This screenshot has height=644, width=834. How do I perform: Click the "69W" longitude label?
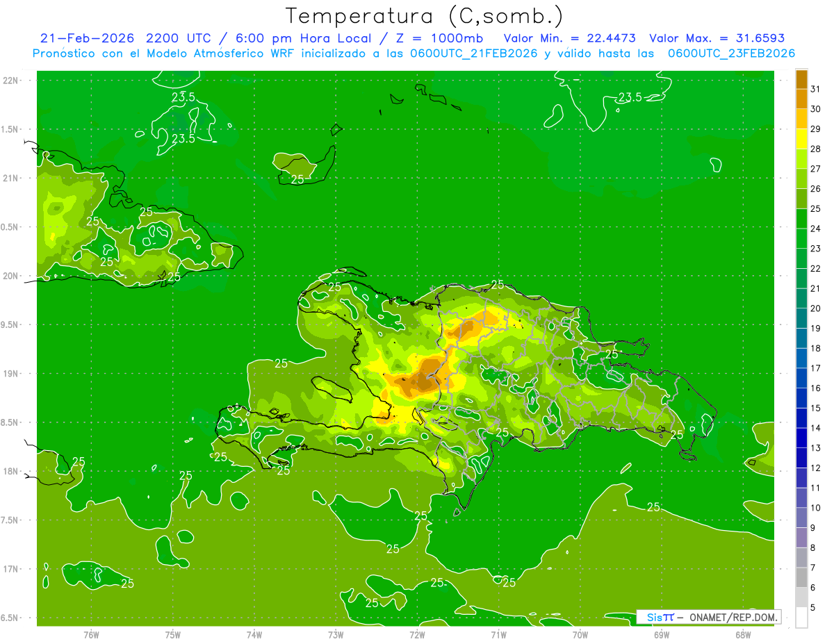point(662,634)
